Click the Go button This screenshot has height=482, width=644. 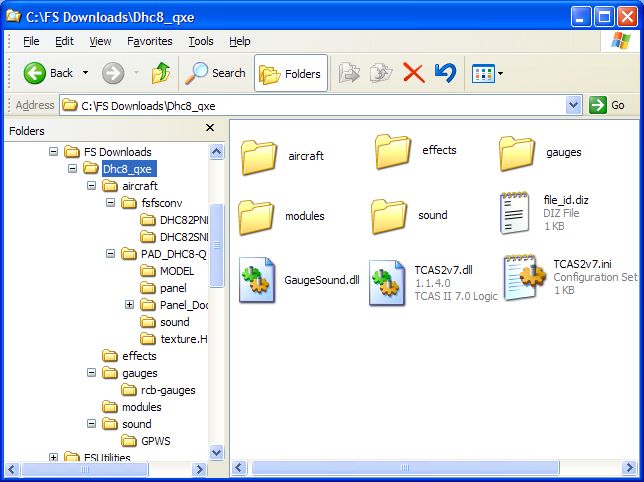click(x=608, y=105)
